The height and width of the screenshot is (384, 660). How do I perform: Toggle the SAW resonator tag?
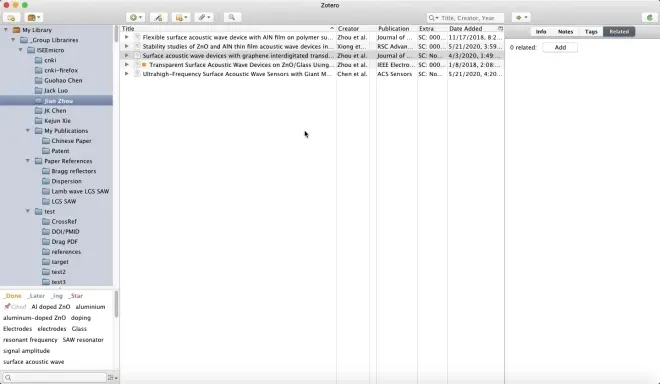pyautogui.click(x=83, y=340)
